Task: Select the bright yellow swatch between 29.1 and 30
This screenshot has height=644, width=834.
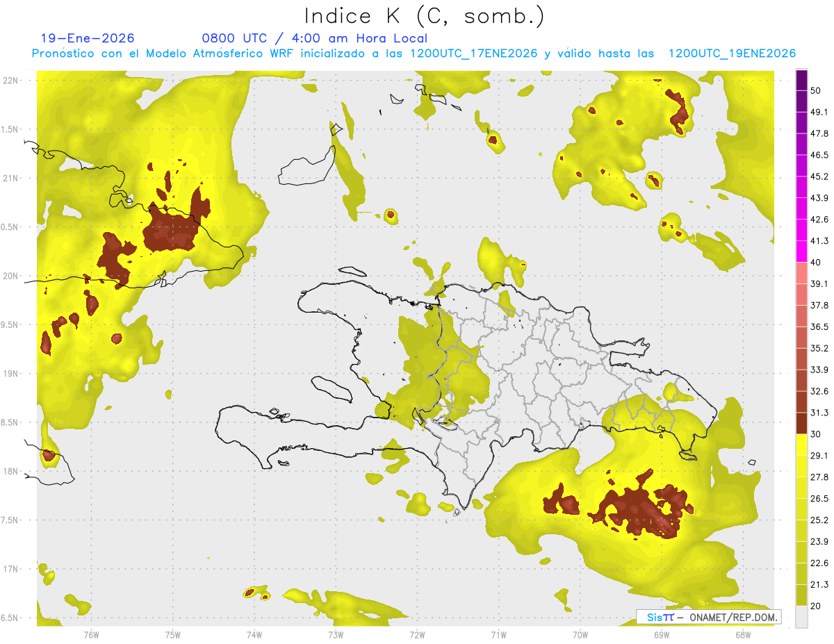Action: (801, 445)
